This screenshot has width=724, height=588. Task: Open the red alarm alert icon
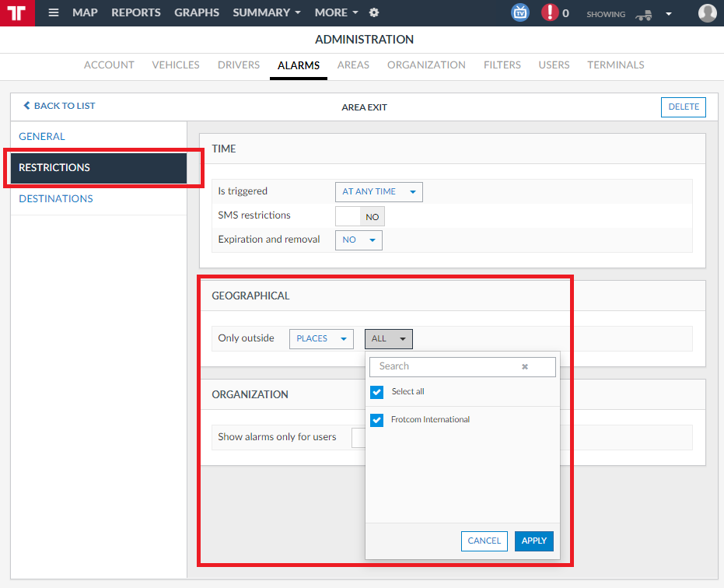550,12
